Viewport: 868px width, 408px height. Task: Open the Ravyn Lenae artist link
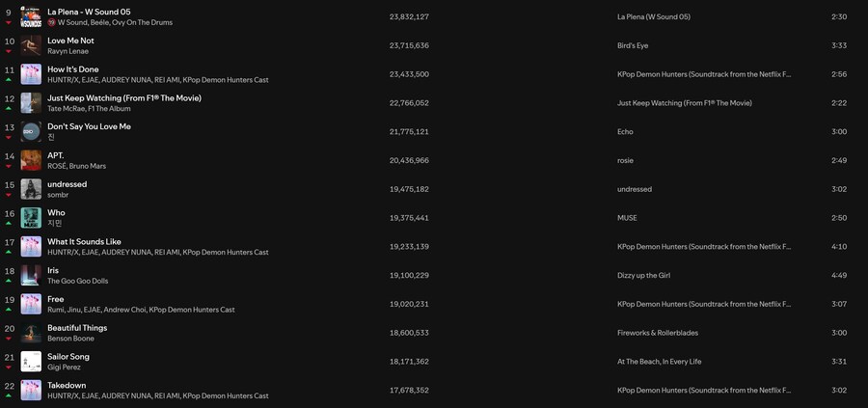click(69, 51)
